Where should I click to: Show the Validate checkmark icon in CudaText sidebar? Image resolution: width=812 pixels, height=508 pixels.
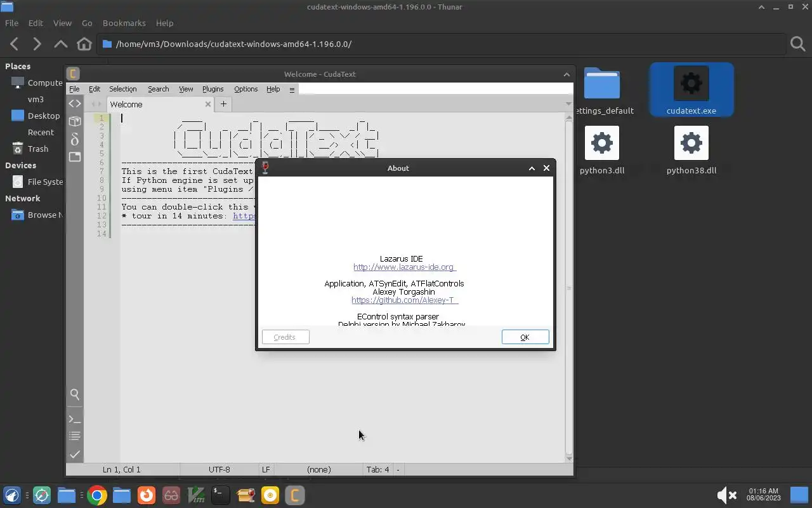coord(75,454)
